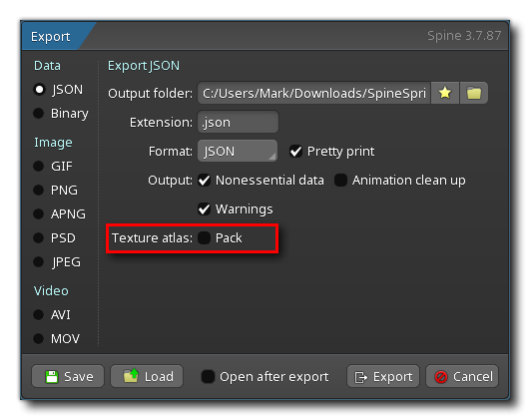
Task: Click the Cancel button
Action: coord(462,376)
